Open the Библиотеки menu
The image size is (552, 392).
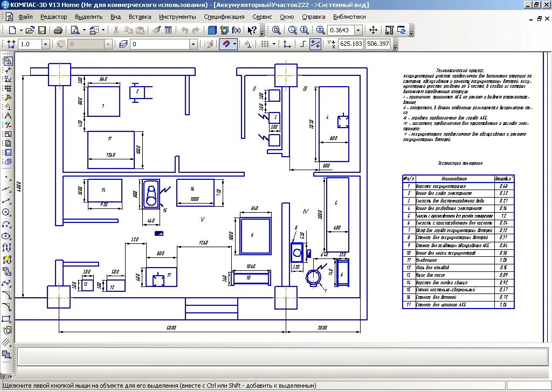coord(349,17)
